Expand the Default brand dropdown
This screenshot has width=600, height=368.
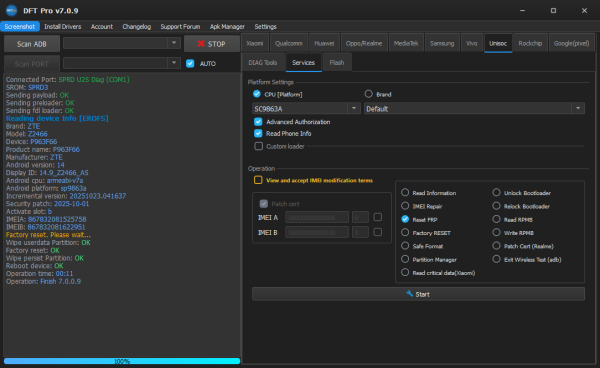(x=578, y=109)
